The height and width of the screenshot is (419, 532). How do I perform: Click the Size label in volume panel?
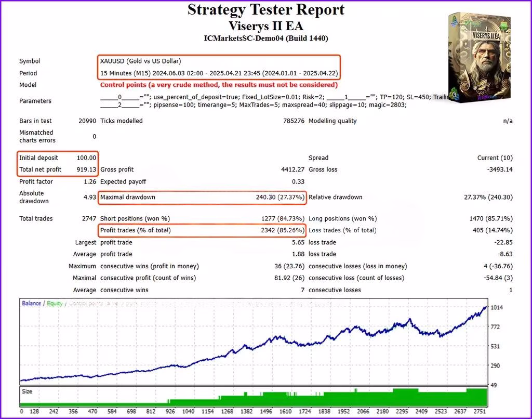[27, 391]
